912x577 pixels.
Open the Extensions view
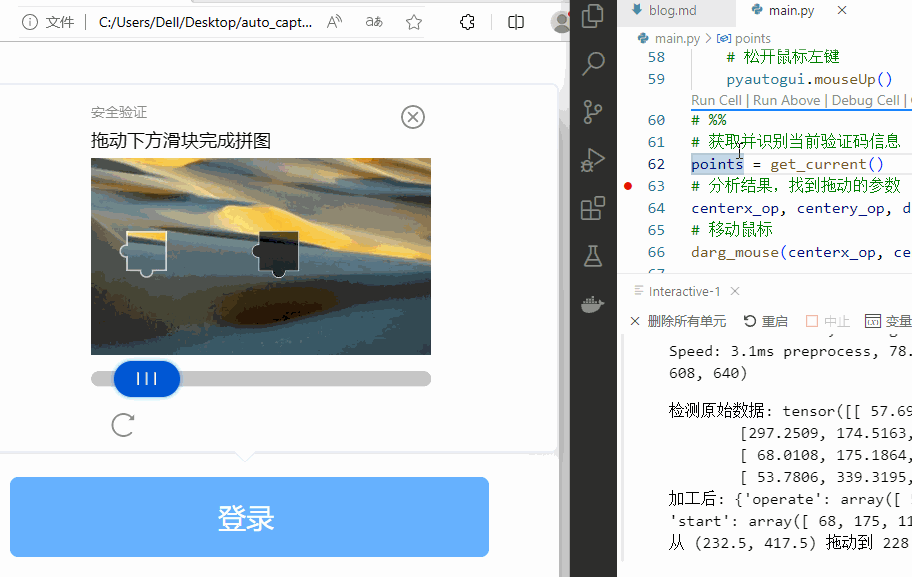(x=593, y=208)
